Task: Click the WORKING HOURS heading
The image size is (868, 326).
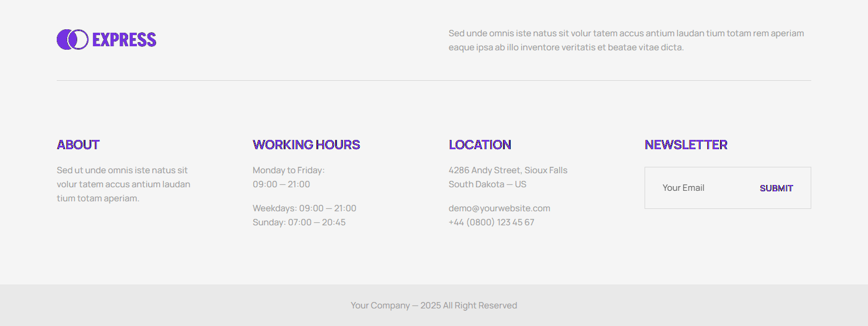Action: (306, 145)
